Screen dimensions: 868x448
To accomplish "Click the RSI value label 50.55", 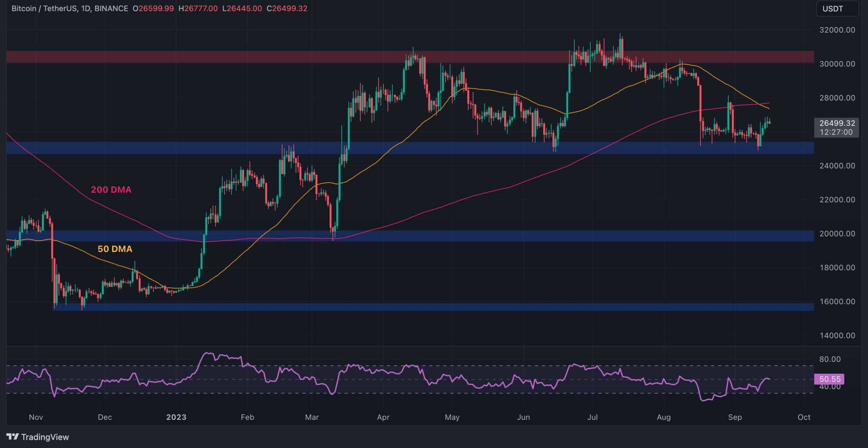I will (x=829, y=379).
